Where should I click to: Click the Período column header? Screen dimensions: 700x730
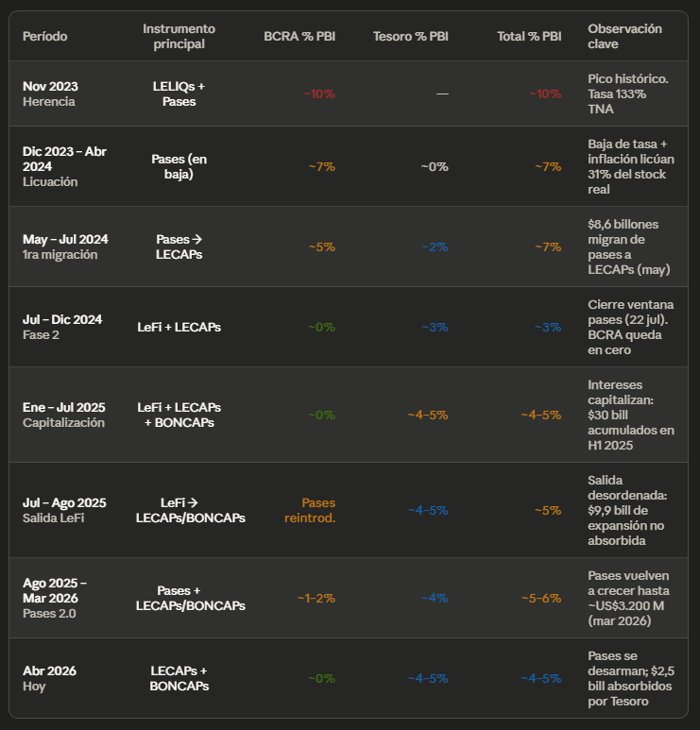(x=45, y=36)
